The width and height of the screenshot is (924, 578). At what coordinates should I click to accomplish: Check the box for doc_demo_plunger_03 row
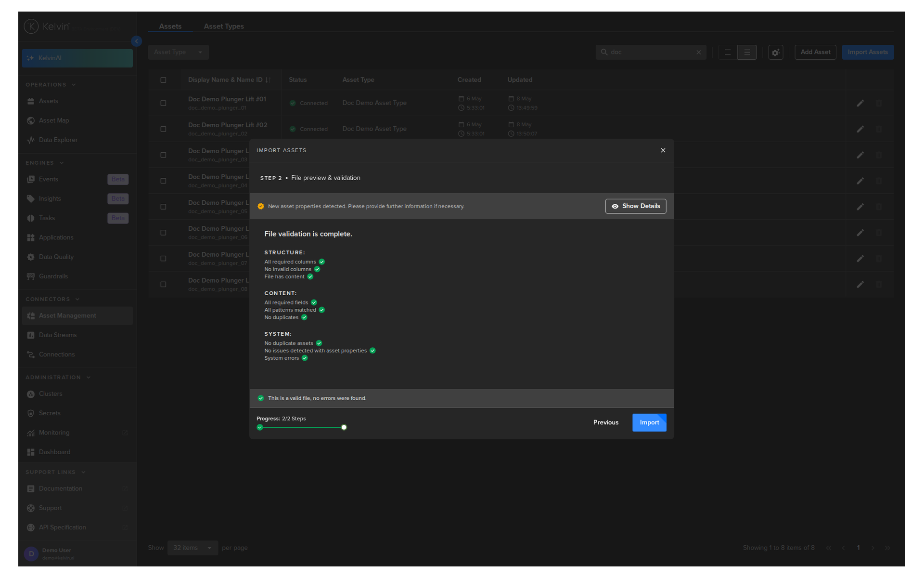163,155
